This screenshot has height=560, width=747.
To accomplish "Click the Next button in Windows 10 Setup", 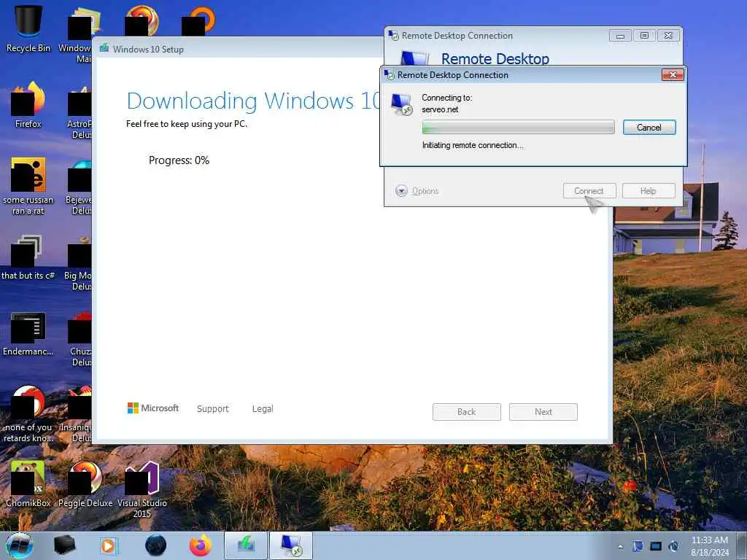I will coord(543,412).
